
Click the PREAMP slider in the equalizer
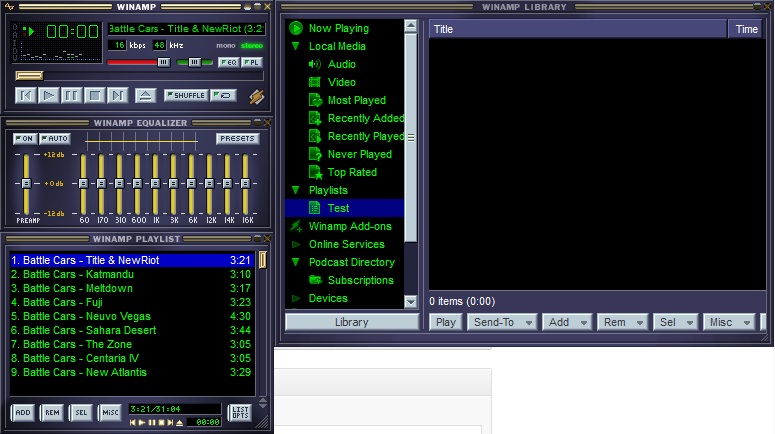pos(26,183)
